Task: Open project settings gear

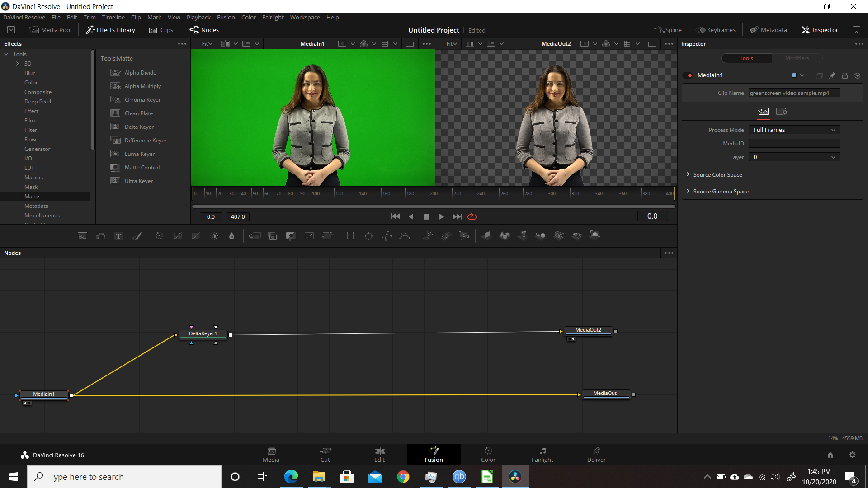Action: click(852, 455)
